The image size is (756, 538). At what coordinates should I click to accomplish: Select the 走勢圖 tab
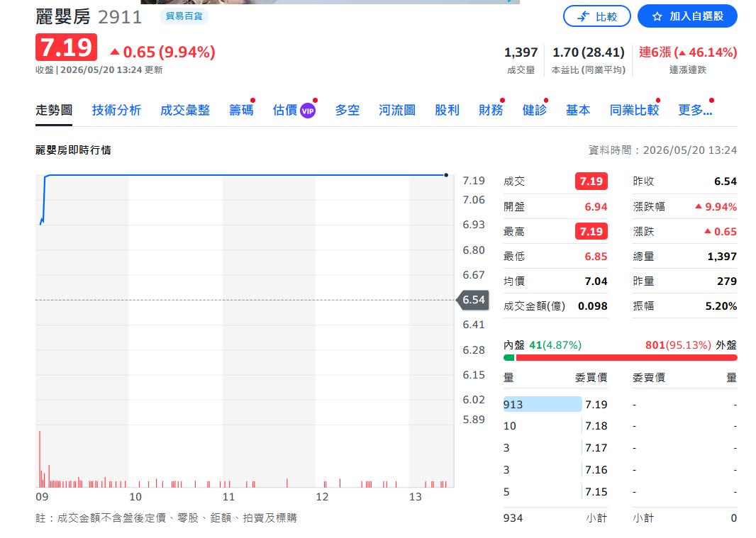pos(53,111)
